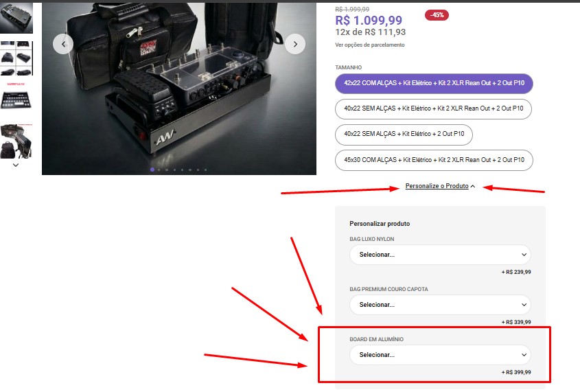Choose the 40x22 SEM ALÇAS with XLR option
The image size is (580, 392).
click(x=434, y=108)
